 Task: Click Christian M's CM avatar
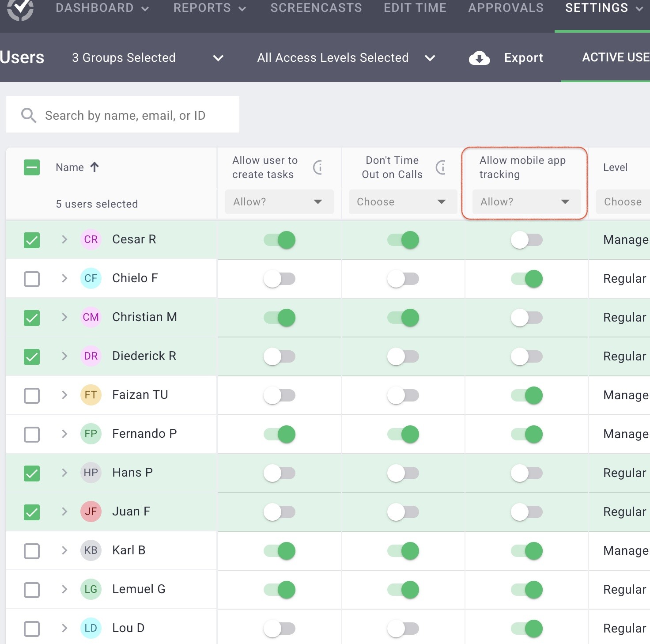tap(91, 317)
